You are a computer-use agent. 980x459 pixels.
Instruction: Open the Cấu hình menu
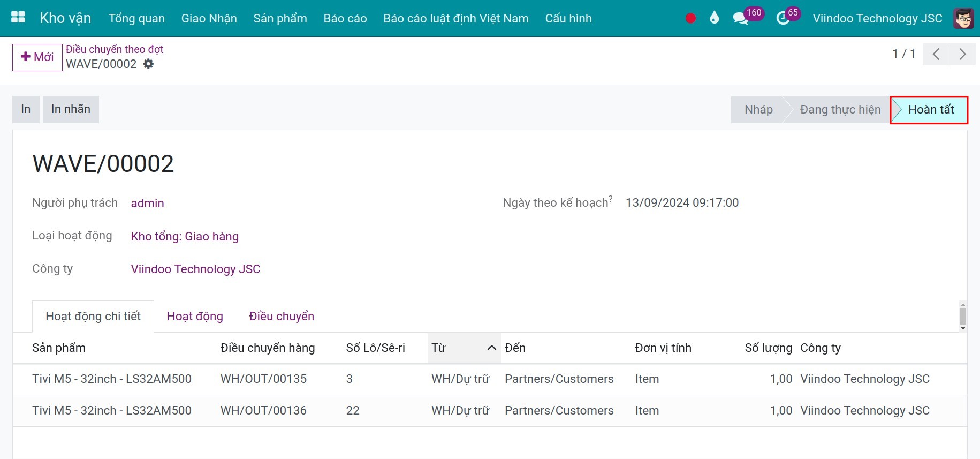[568, 18]
